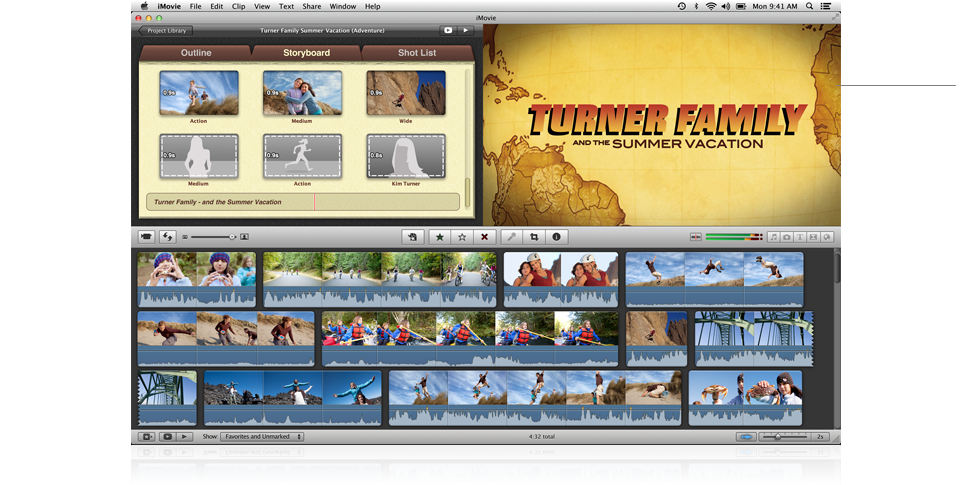This screenshot has width=980, height=485.
Task: Open the music and sound effects browser
Action: 773,237
